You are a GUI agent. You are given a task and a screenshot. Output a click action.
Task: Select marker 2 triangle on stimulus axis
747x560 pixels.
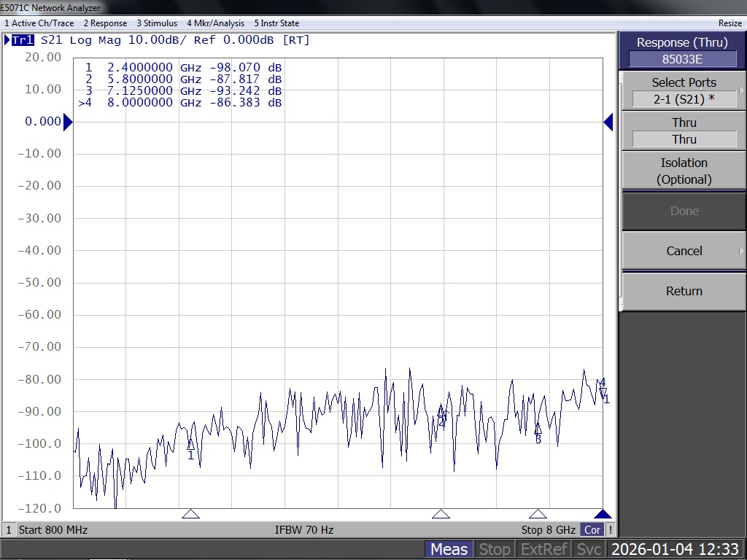[x=441, y=513]
